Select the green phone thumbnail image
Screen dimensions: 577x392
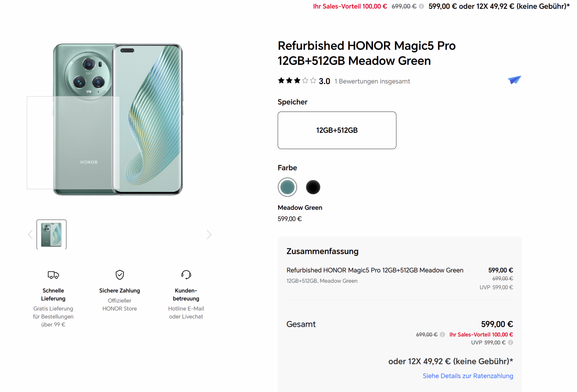point(51,235)
